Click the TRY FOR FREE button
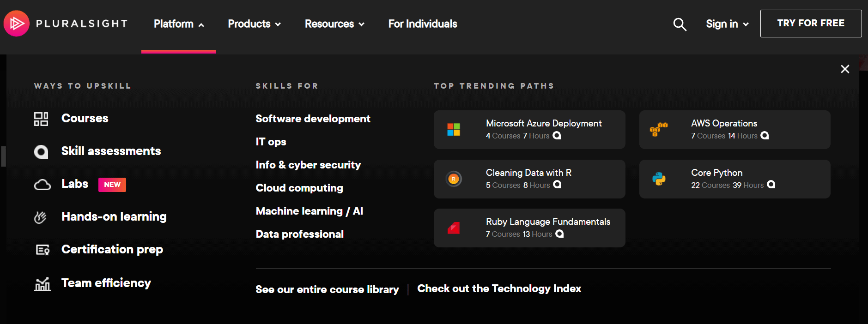Image resolution: width=868 pixels, height=324 pixels. (811, 24)
